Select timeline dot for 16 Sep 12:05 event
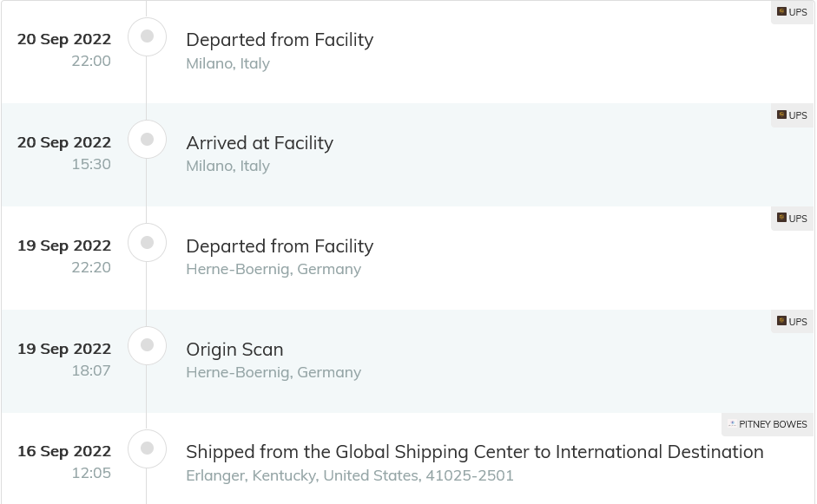 (147, 448)
